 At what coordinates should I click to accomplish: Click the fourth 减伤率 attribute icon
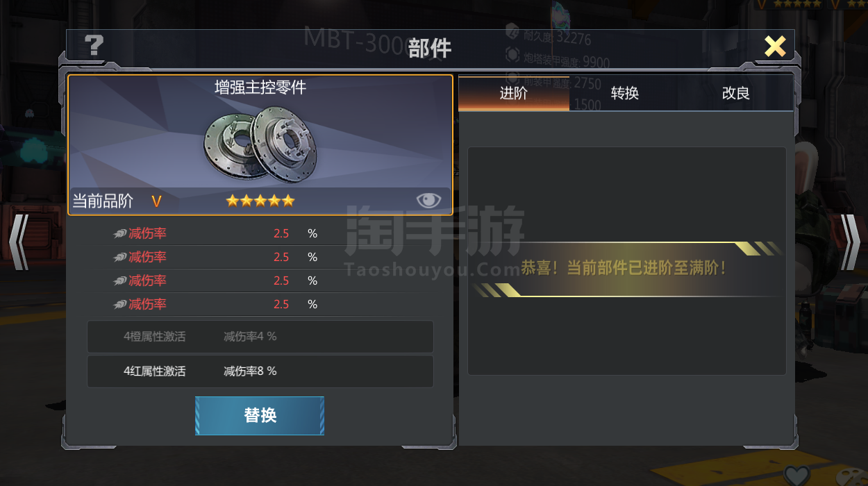120,305
